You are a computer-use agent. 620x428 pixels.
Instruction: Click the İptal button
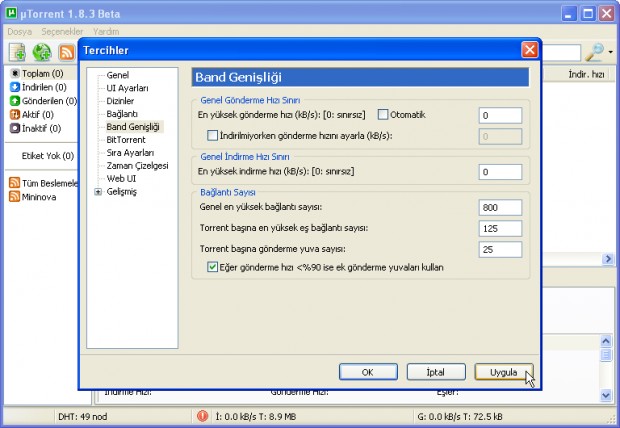436,372
